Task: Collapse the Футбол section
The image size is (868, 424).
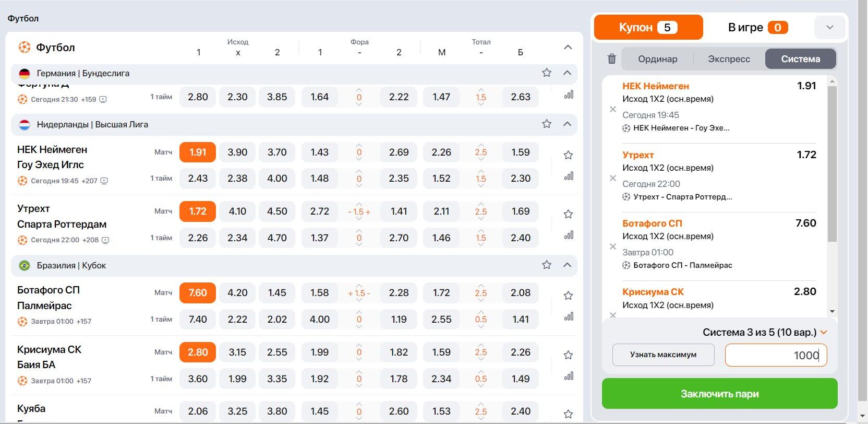Action: 568,47
